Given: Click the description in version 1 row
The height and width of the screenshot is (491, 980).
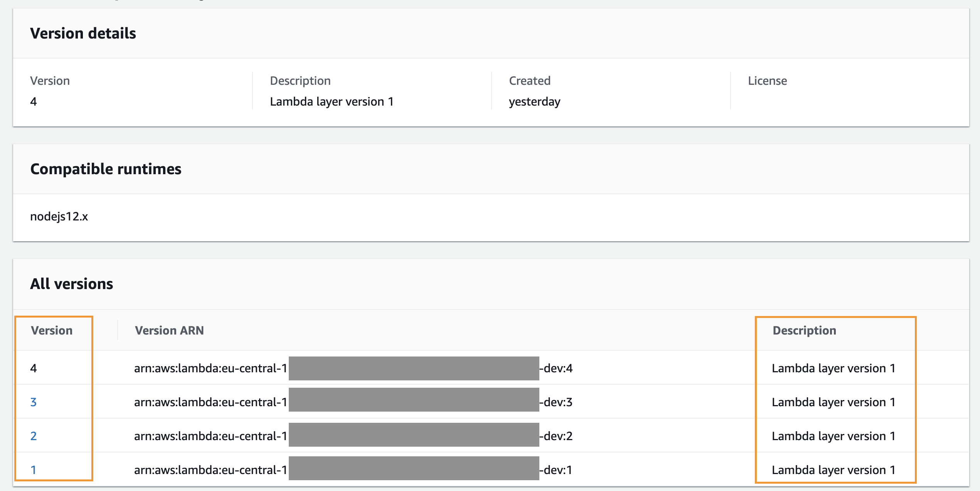Looking at the screenshot, I should coord(833,470).
